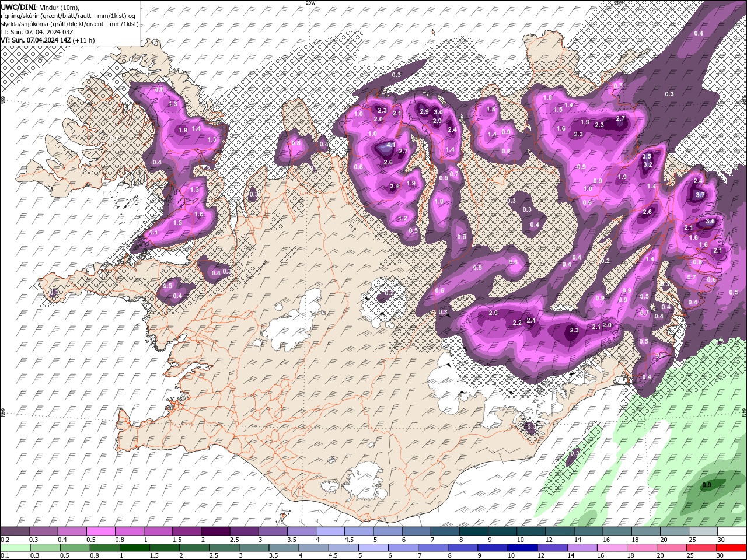Click the 3.5 snowfall value on the map
This screenshot has width=747, height=560.
[x=647, y=156]
